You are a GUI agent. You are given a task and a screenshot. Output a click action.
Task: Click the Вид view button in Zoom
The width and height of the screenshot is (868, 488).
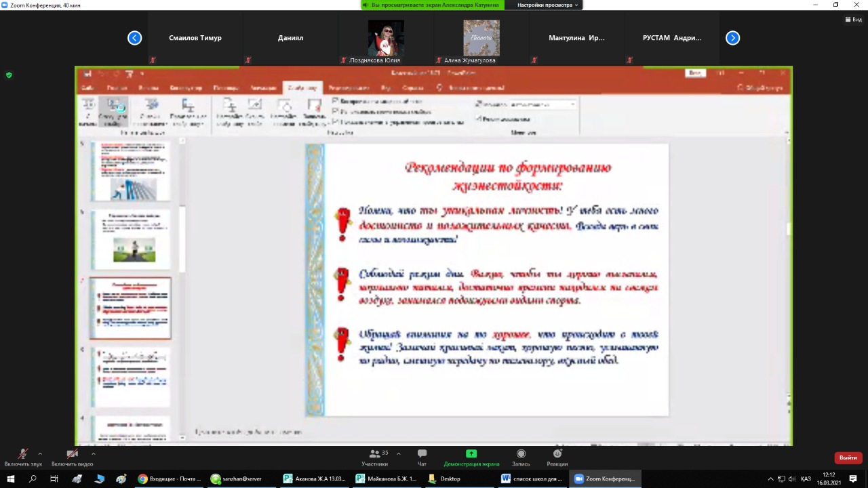tap(853, 20)
